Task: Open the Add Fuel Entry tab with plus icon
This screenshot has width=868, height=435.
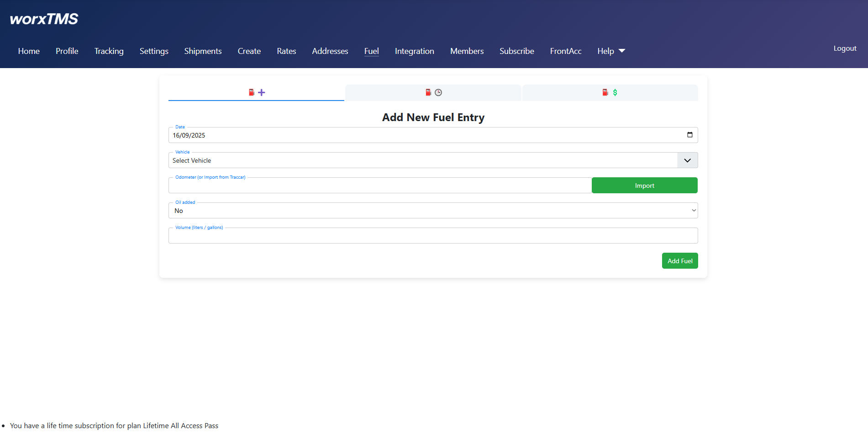Action: click(256, 92)
